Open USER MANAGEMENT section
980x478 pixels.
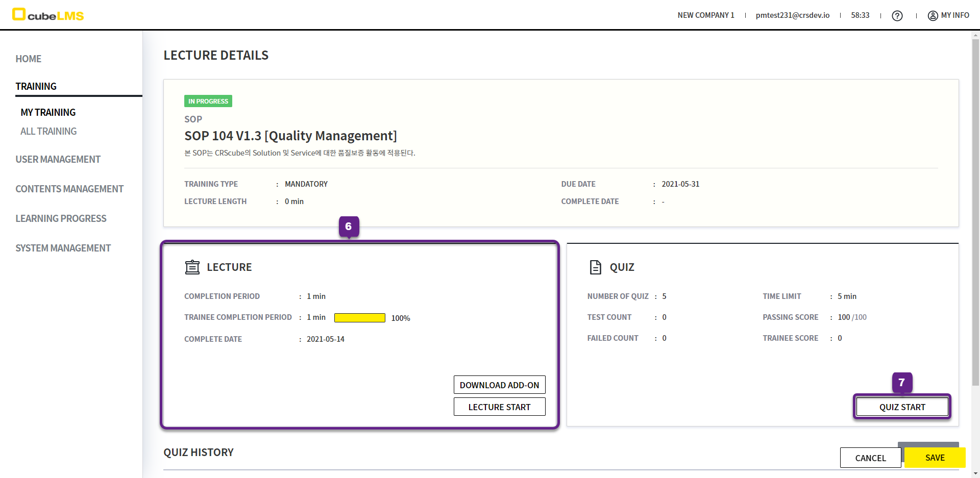[x=58, y=159]
